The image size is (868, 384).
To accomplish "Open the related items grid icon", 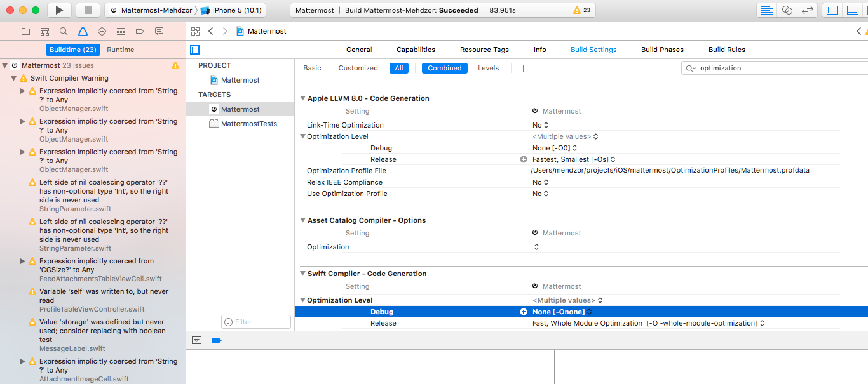I will (195, 31).
